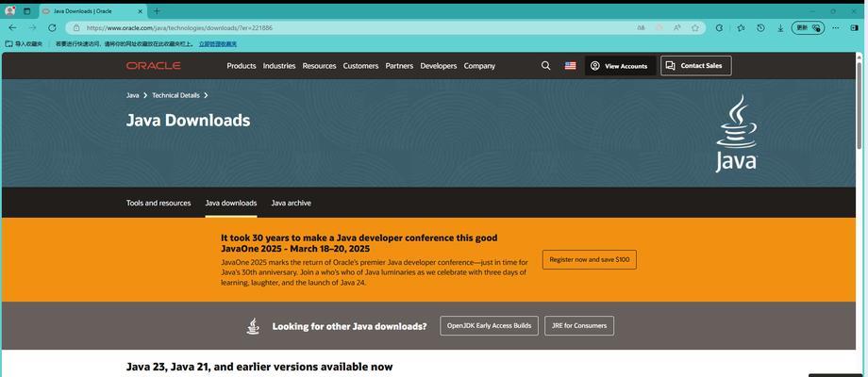
Task: Click the chevron after Technical Details
Action: pos(206,95)
